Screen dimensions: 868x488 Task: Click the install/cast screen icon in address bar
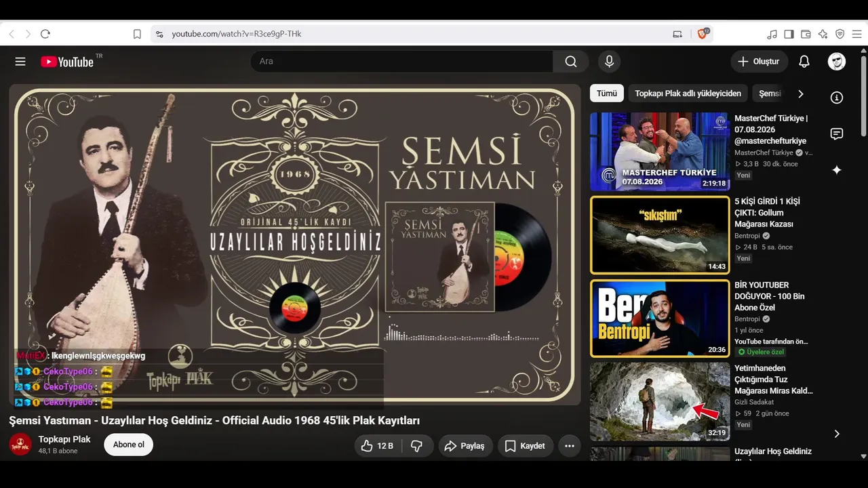pyautogui.click(x=677, y=34)
